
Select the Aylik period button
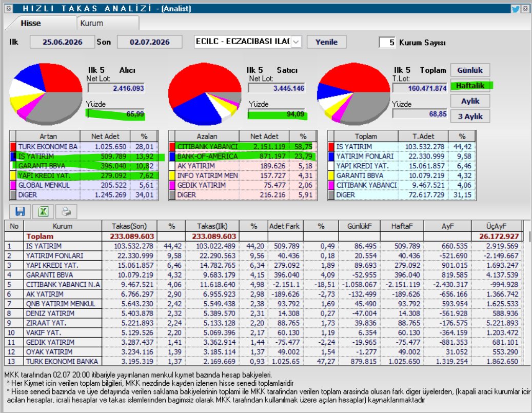tap(470, 101)
